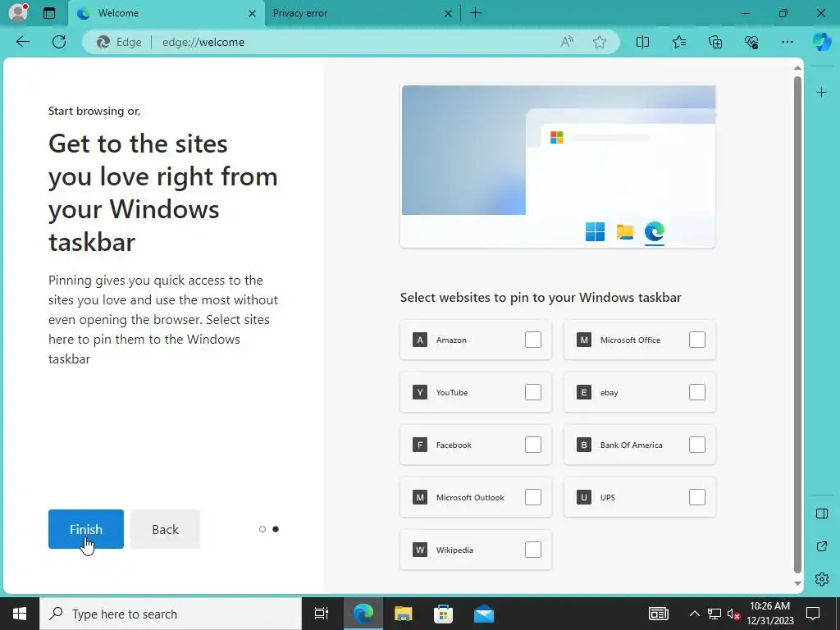Open Browser essentials heart icon

click(x=751, y=42)
